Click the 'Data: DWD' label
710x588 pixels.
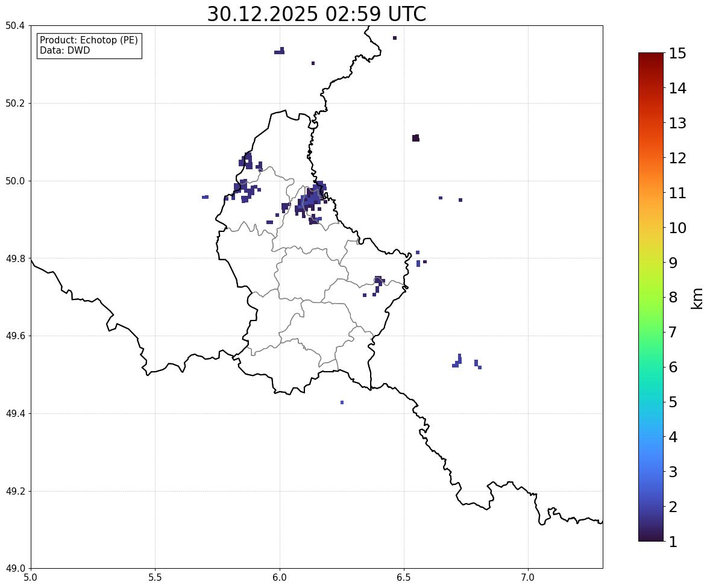click(x=64, y=50)
